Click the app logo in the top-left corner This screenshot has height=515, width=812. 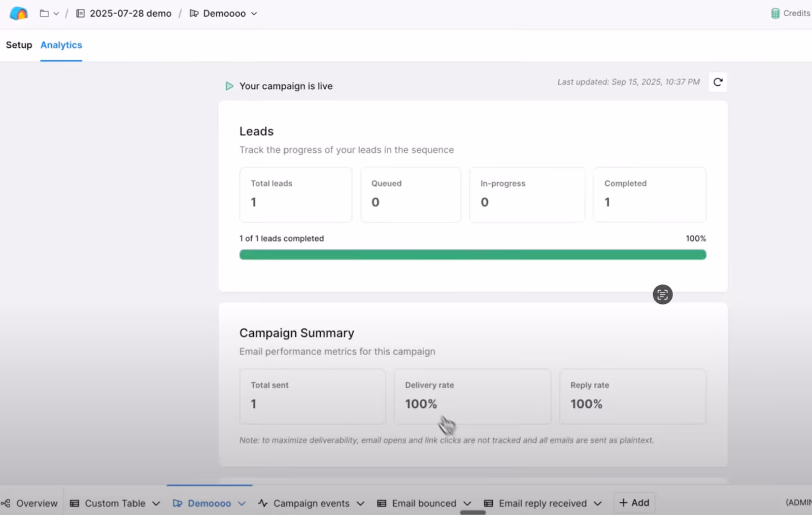18,13
